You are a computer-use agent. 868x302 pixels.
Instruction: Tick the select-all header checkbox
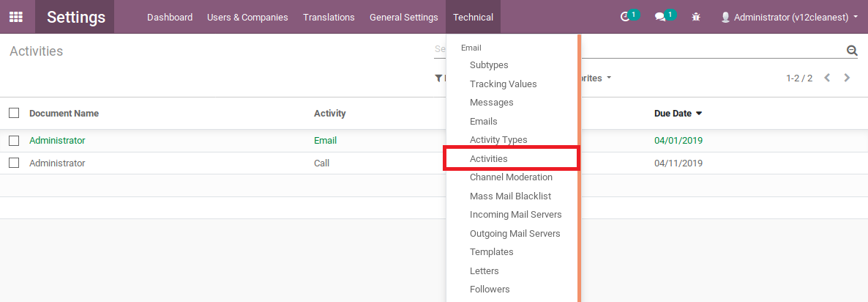[x=14, y=113]
